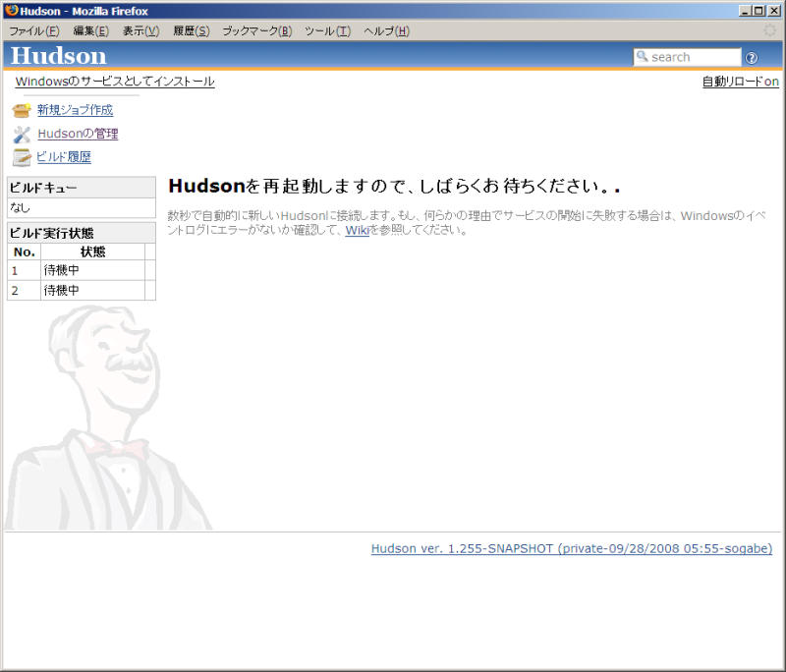Viewport: 786px width, 672px height.
Task: Click the Windowsのサービスとしてインストール breadcrumb link
Action: click(x=115, y=82)
